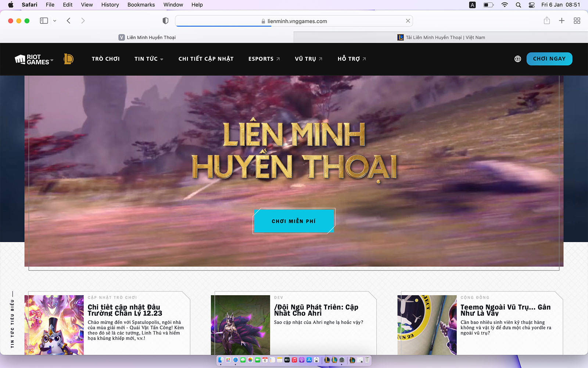Open Safari File menu

click(x=50, y=5)
